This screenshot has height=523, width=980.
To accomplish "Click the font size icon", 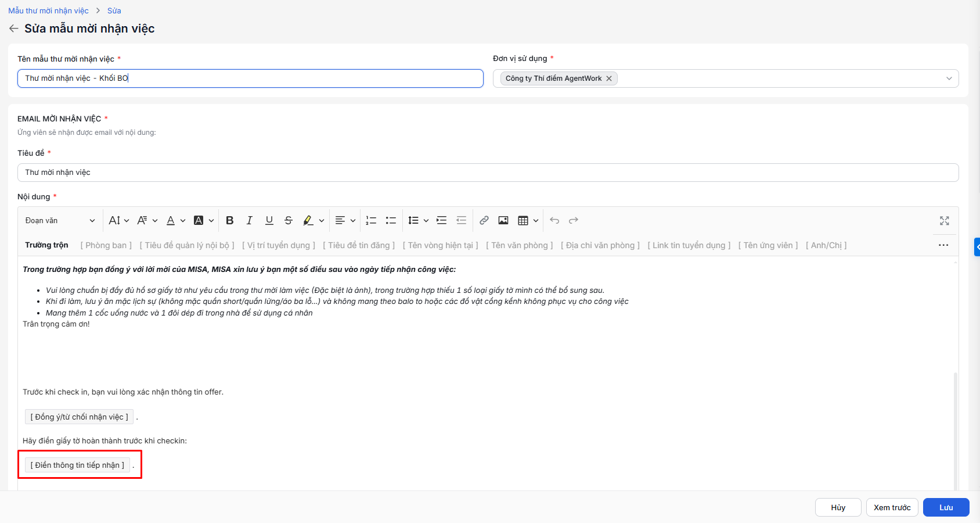I will (114, 220).
